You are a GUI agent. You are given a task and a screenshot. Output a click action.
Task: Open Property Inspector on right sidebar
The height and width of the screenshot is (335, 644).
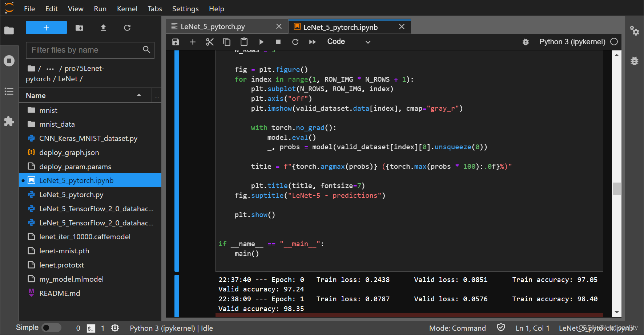tap(635, 30)
